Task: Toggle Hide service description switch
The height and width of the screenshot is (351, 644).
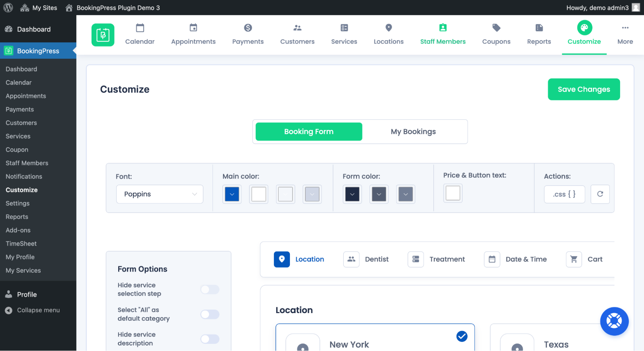Action: (x=211, y=339)
